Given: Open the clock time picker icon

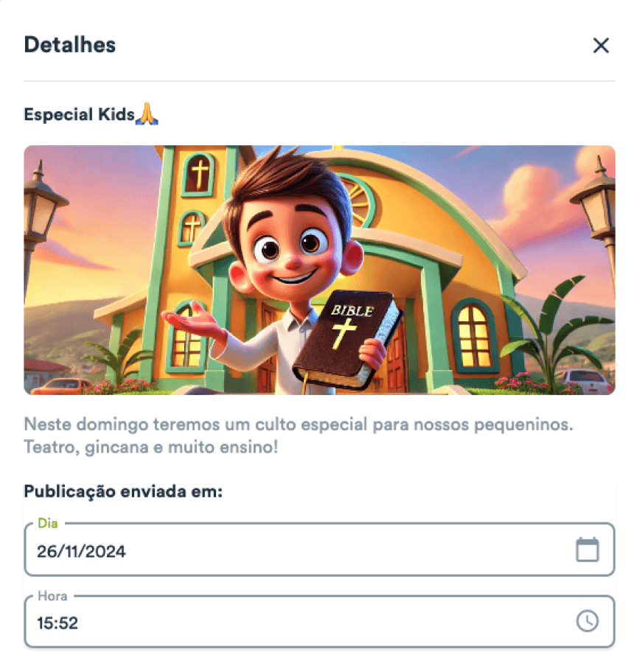Looking at the screenshot, I should 588,621.
